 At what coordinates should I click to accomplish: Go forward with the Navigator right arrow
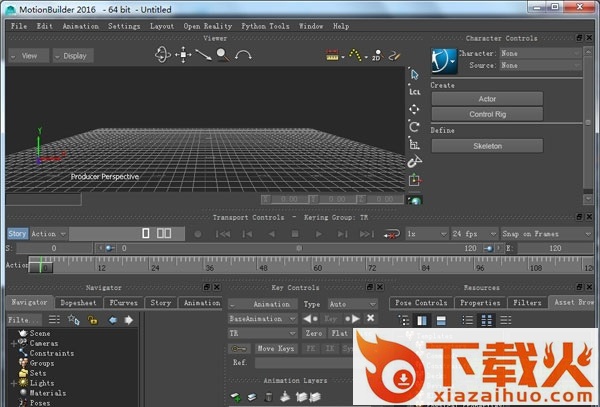[x=129, y=320]
